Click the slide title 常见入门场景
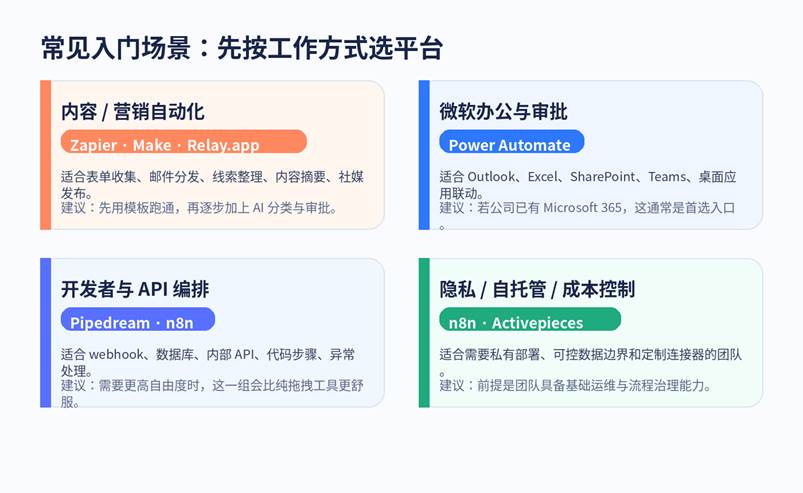The height and width of the screenshot is (493, 803). pos(241,48)
